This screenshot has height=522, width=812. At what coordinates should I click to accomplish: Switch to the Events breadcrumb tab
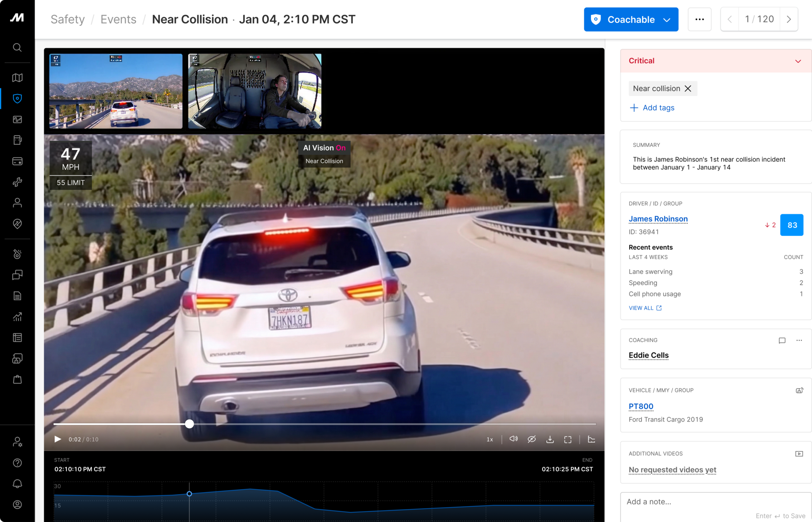tap(118, 19)
